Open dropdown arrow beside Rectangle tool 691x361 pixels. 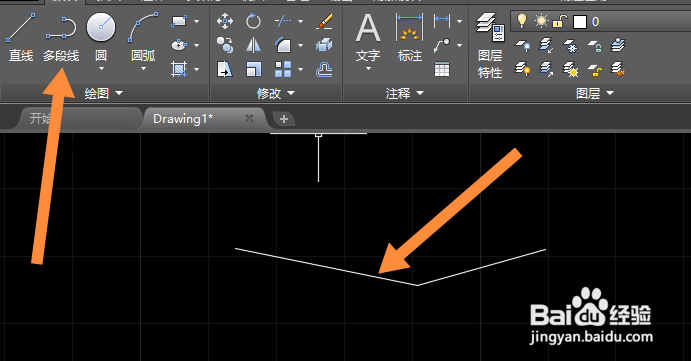click(x=197, y=21)
